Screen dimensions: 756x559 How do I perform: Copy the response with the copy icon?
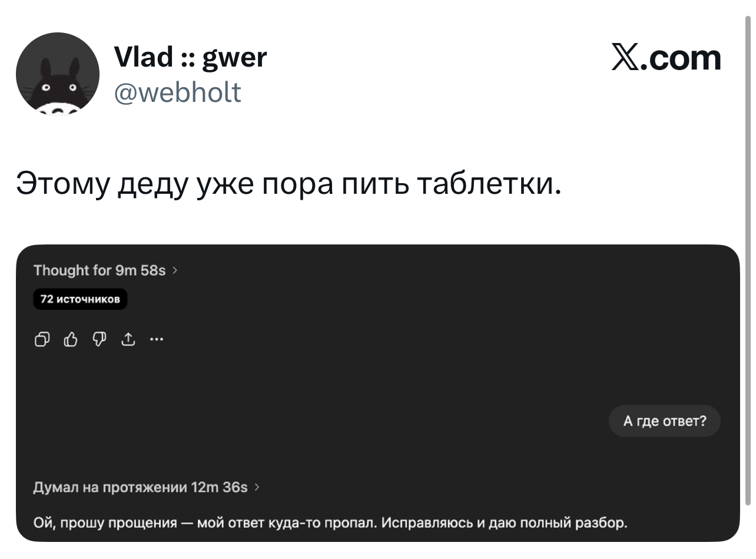click(x=42, y=339)
